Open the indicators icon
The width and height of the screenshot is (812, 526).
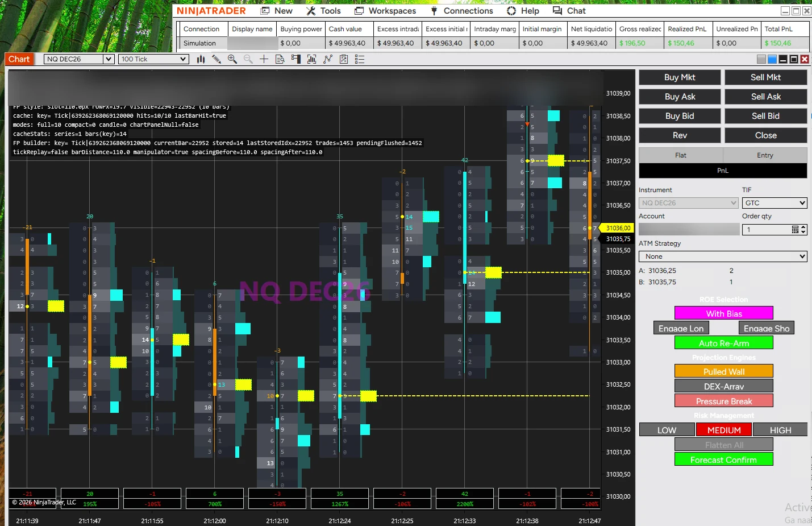[x=311, y=59]
